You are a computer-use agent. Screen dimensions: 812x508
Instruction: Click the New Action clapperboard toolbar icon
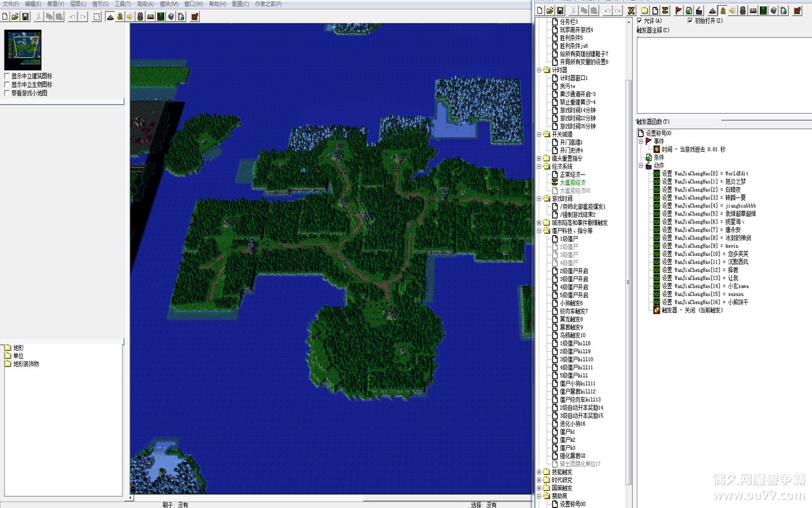tap(698, 10)
